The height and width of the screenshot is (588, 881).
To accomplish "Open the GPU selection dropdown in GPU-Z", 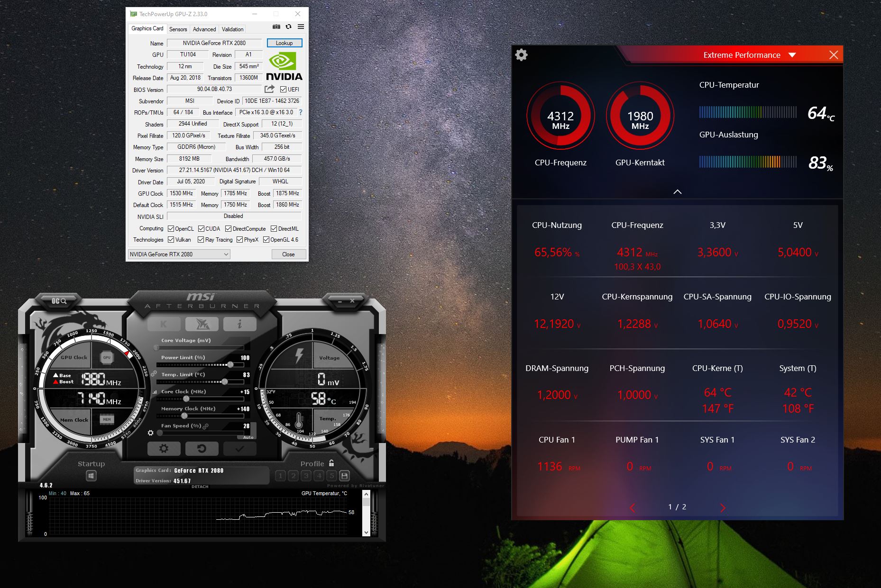I will 179,254.
